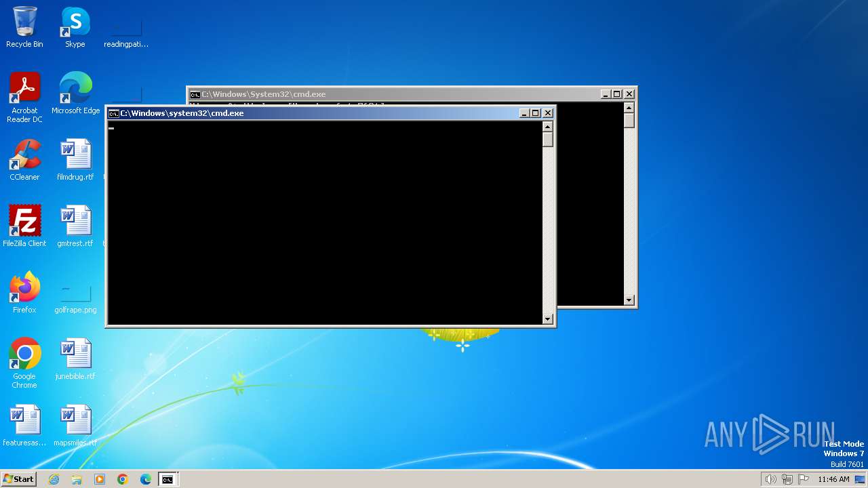This screenshot has height=488, width=868.
Task: Click the cmd.exe taskbar button
Action: tap(167, 479)
